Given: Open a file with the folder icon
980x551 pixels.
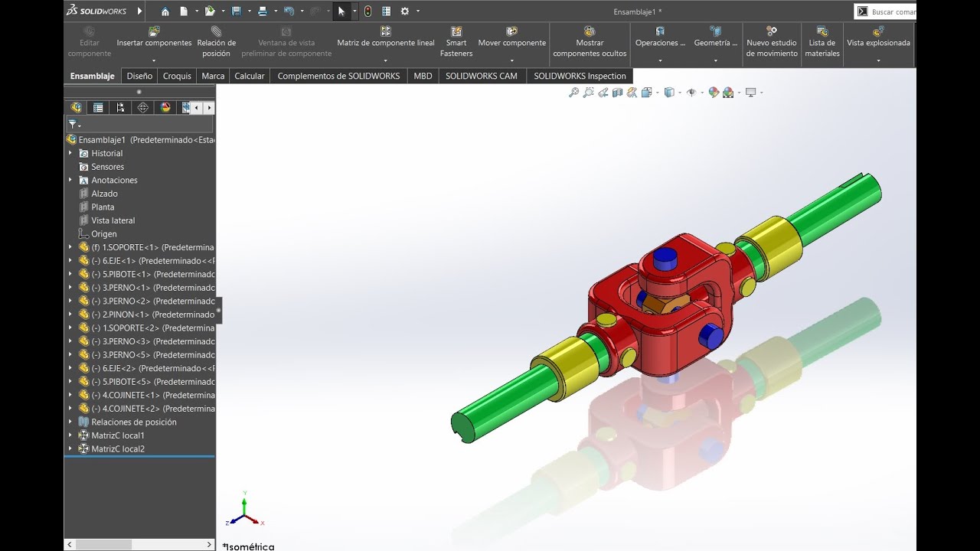Looking at the screenshot, I should [x=210, y=11].
